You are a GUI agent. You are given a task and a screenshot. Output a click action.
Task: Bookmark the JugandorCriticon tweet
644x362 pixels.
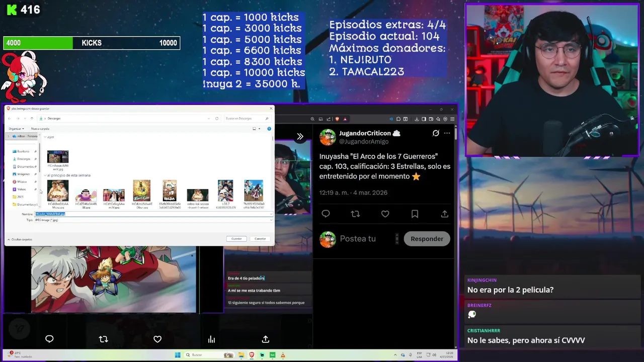click(415, 214)
